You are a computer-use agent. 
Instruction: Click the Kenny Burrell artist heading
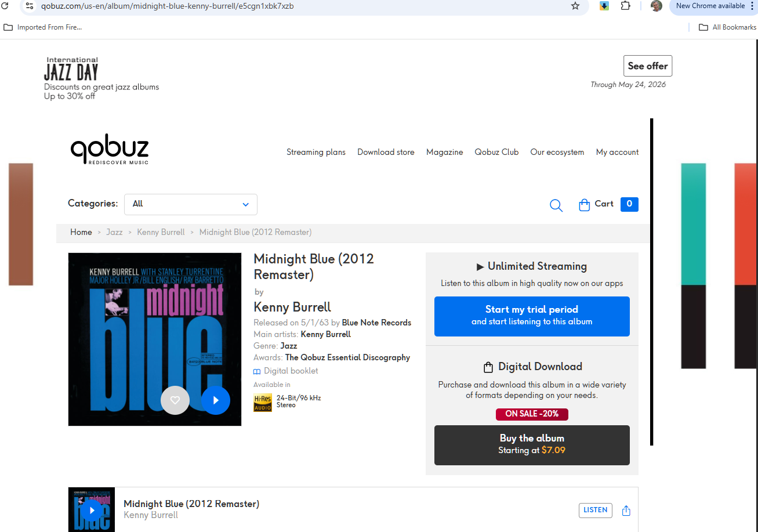(x=292, y=307)
